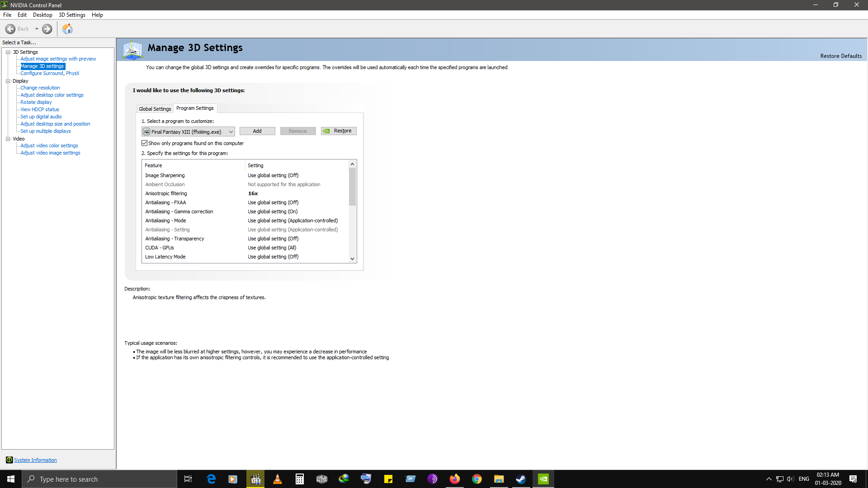
Task: Open Steam from the taskbar
Action: click(x=521, y=479)
